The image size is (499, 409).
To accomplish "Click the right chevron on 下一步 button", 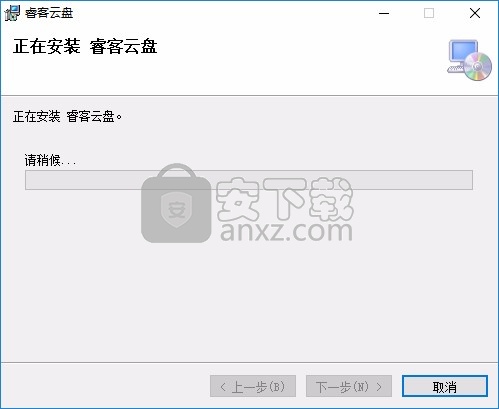I will click(379, 387).
